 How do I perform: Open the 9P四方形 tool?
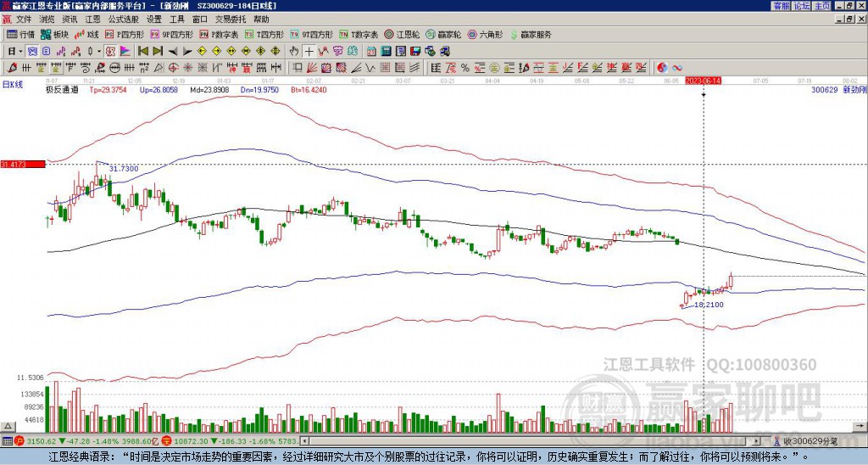[x=172, y=34]
